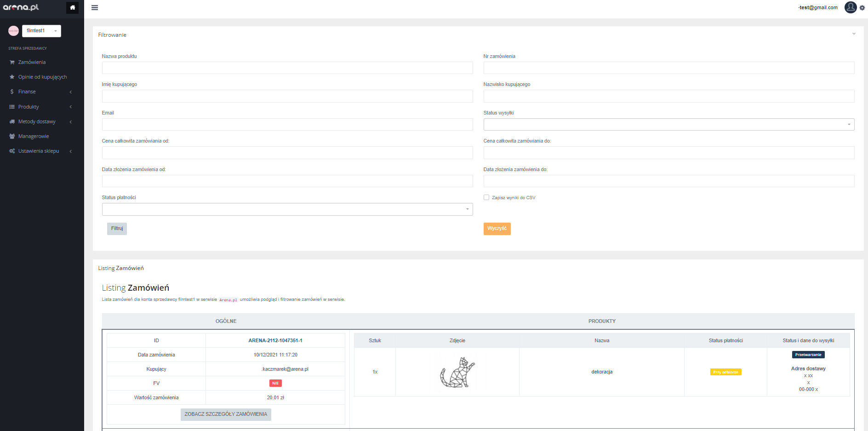Click the star icon for Opinie od kupujących
868x431 pixels.
pyautogui.click(x=12, y=77)
